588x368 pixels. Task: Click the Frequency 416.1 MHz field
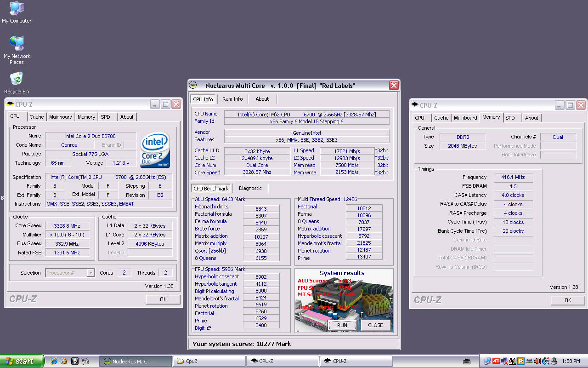coord(514,177)
